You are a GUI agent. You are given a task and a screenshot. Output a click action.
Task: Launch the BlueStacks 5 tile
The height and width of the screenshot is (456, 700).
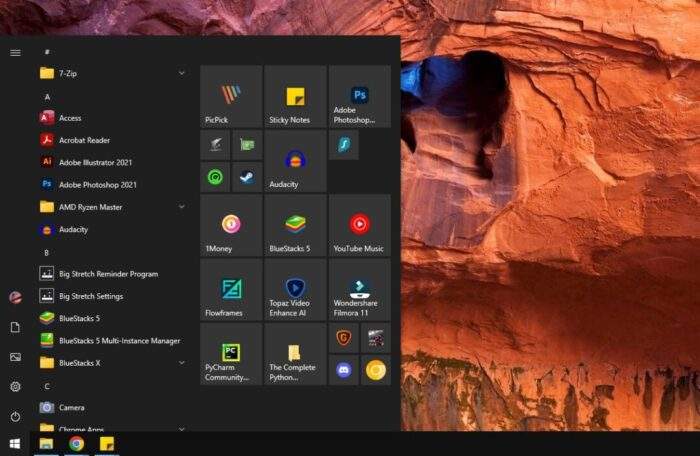(295, 226)
